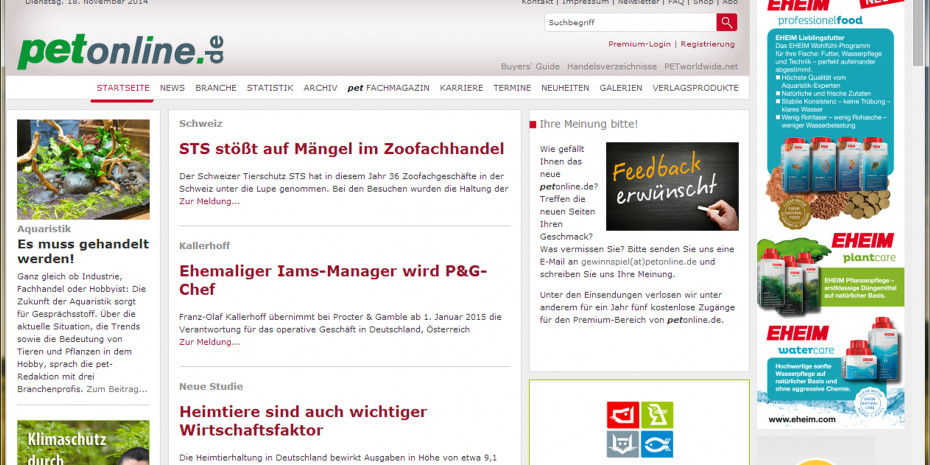
Task: Open the EHEIM plantcare ad section
Action: (x=830, y=273)
